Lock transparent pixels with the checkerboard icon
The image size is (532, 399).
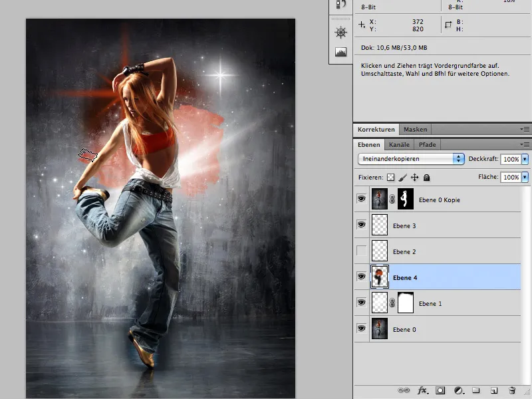(x=391, y=178)
